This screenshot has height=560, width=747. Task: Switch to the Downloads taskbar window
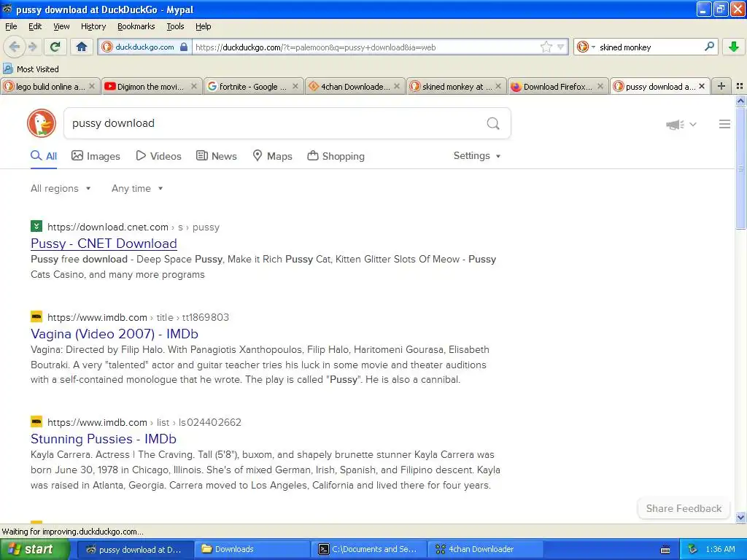pyautogui.click(x=252, y=549)
